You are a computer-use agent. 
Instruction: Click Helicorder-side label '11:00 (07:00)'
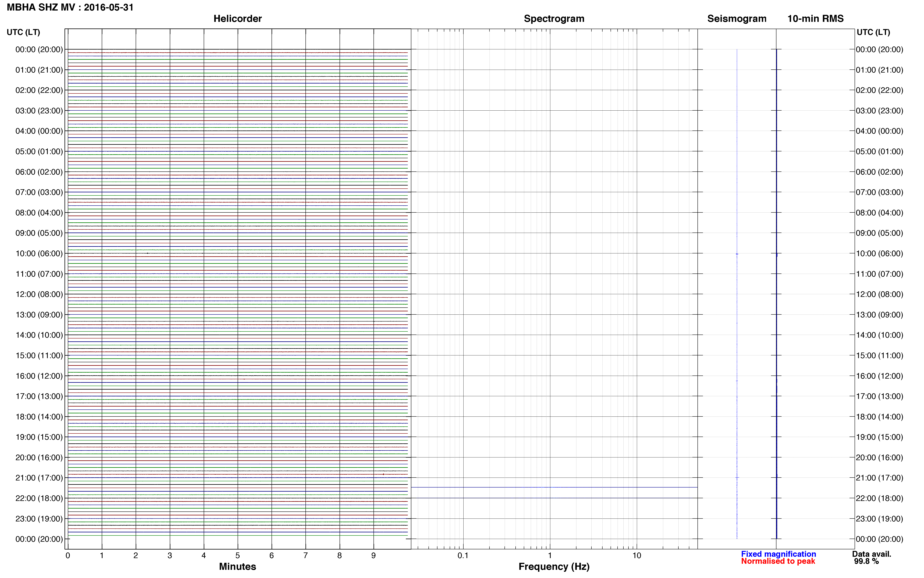click(x=39, y=274)
